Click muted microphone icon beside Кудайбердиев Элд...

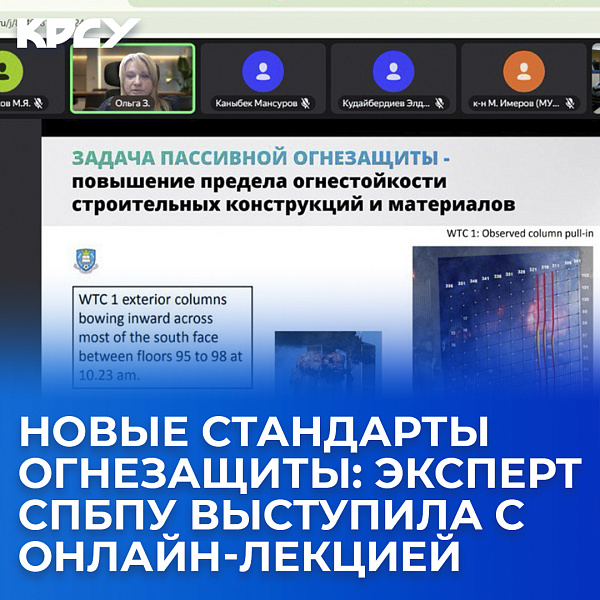coord(436,103)
